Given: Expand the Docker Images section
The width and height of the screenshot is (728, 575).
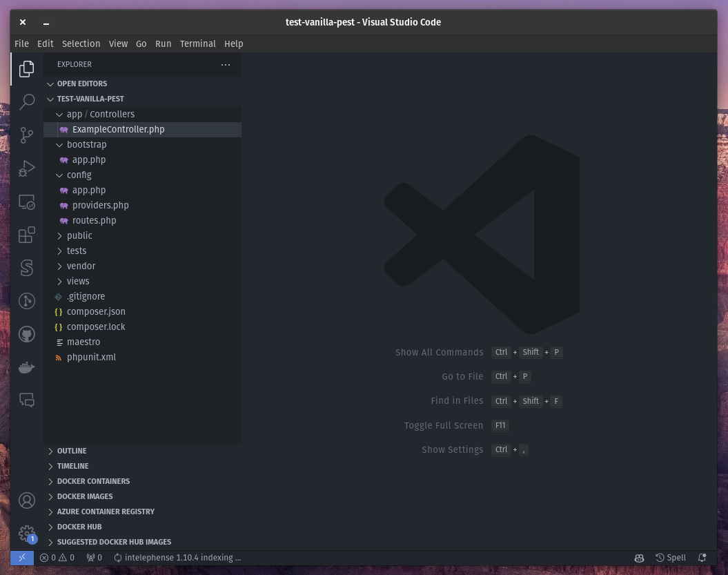Looking at the screenshot, I should 143,496.
